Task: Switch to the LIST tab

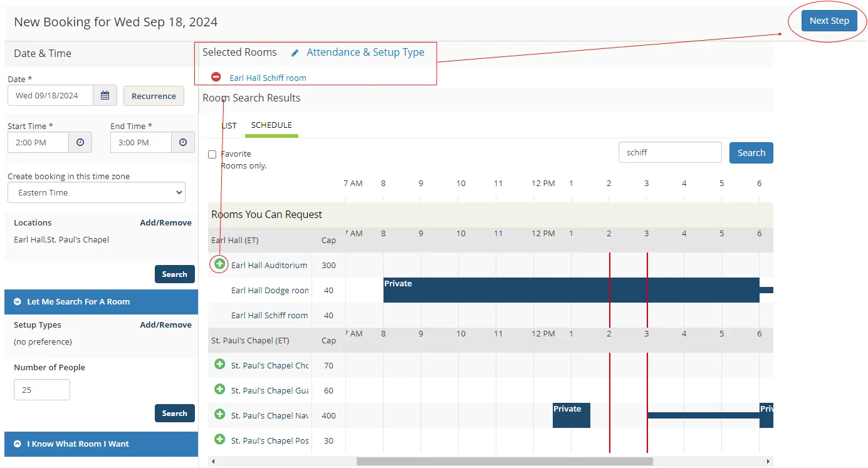Action: click(229, 125)
